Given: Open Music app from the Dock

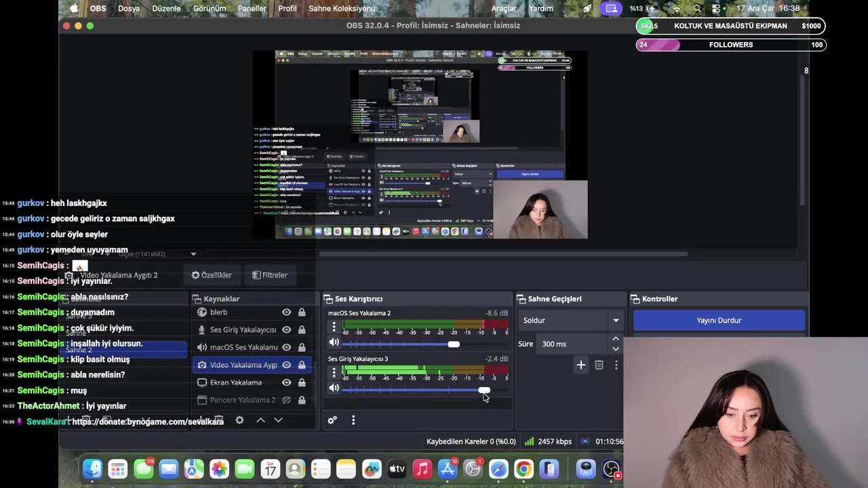Looking at the screenshot, I should point(422,469).
